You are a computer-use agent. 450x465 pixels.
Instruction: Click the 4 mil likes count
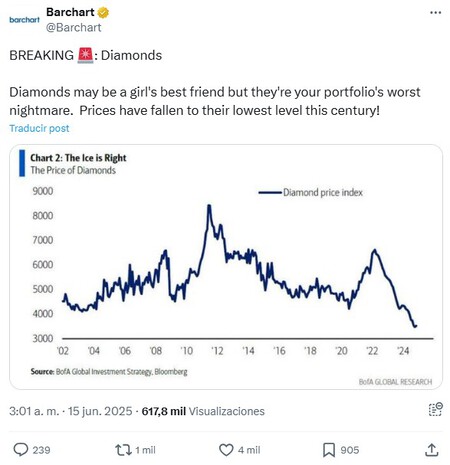pos(249,450)
